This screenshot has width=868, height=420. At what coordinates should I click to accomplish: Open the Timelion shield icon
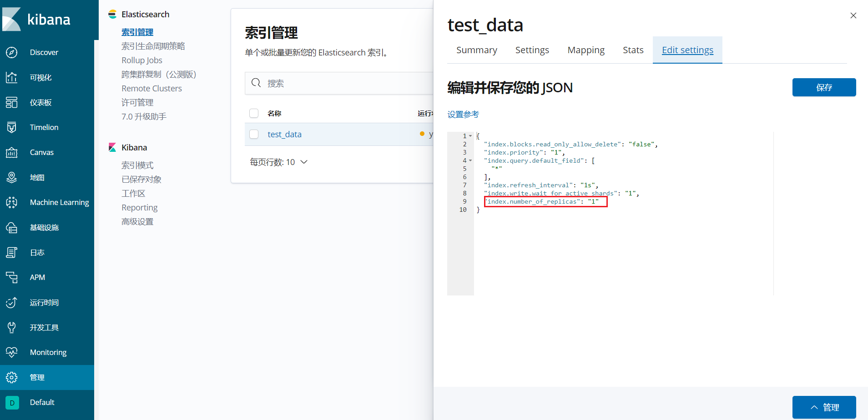12,127
